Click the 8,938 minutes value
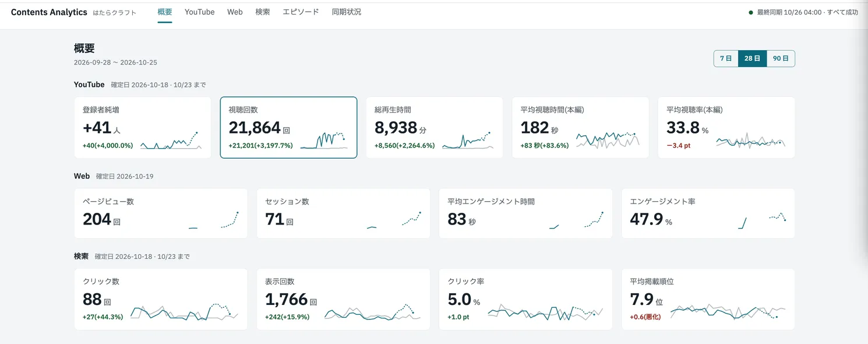The image size is (868, 344). [396, 127]
